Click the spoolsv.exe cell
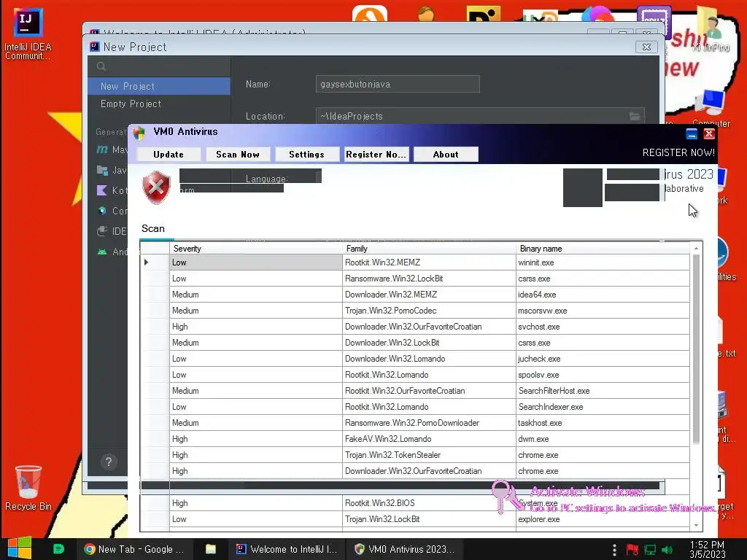The image size is (747, 560). (x=603, y=375)
